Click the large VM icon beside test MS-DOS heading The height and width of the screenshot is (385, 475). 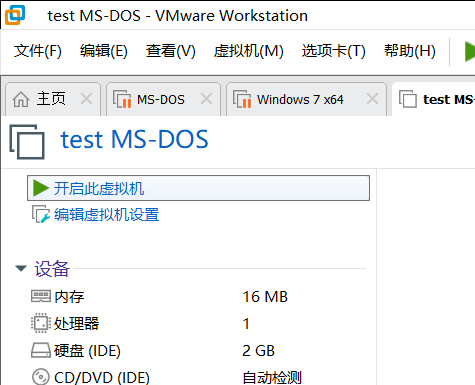pos(27,142)
